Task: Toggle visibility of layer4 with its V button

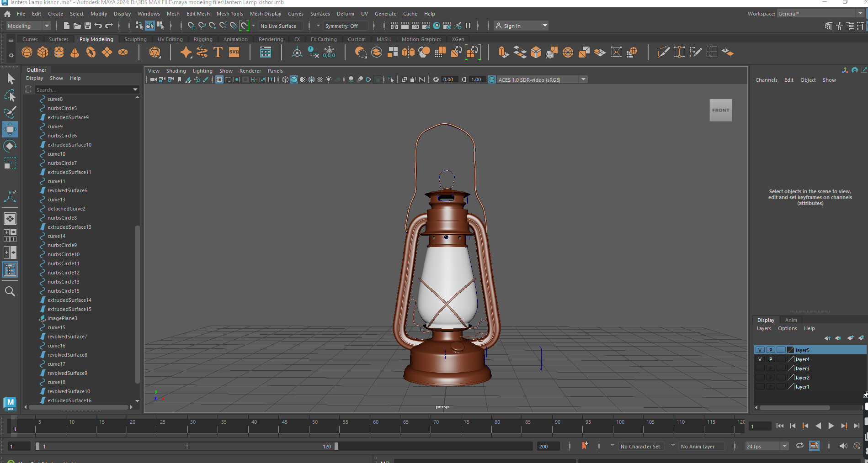Action: [760, 359]
